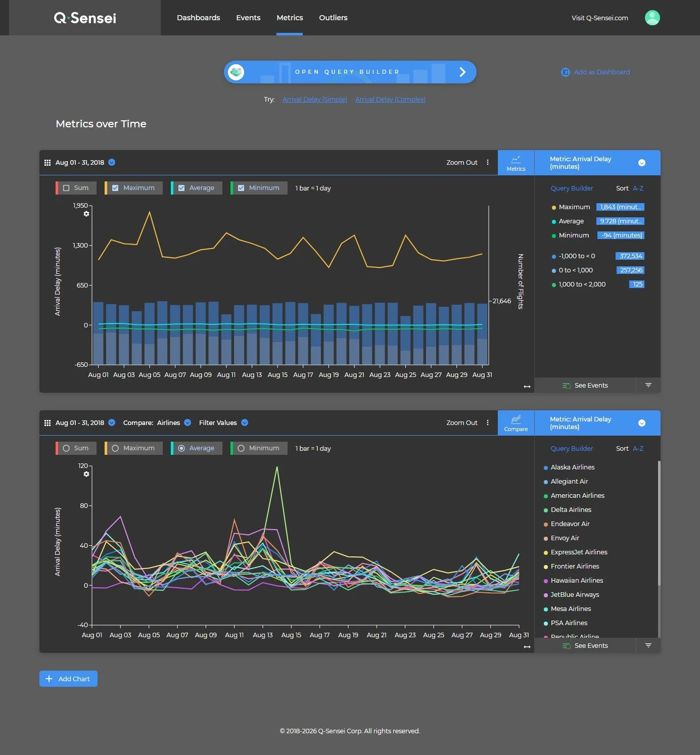Click the Open Query Builder arrow icon
700x755 pixels.
[x=462, y=72]
